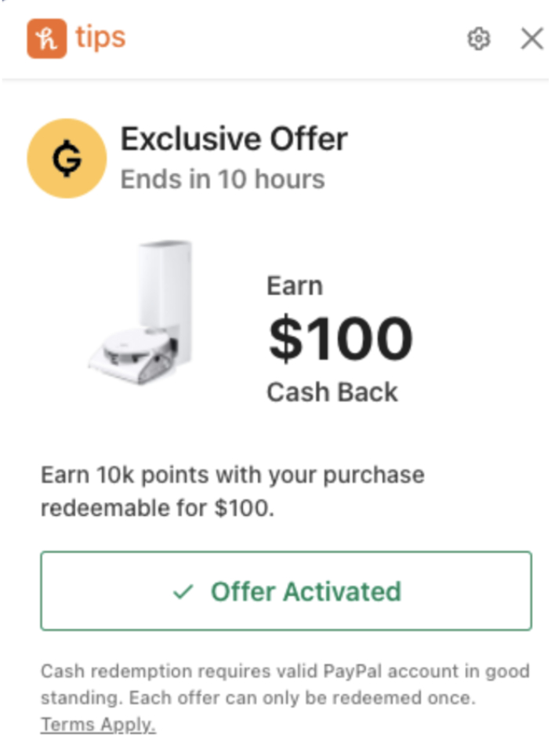The height and width of the screenshot is (756, 555).
Task: Click the orange Honey logo icon
Action: (46, 38)
